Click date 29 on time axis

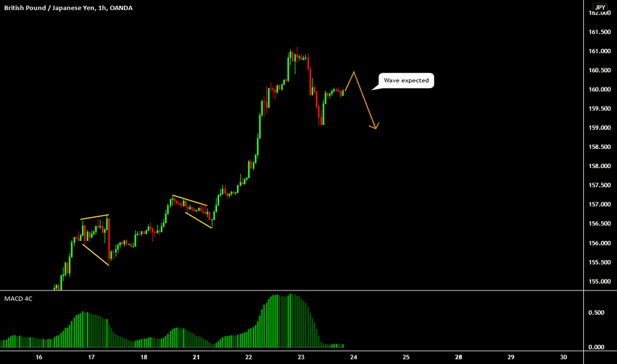tap(511, 357)
